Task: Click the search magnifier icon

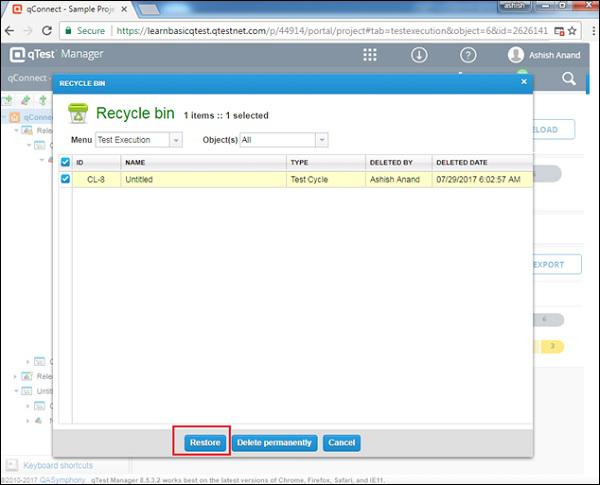Action: (569, 79)
